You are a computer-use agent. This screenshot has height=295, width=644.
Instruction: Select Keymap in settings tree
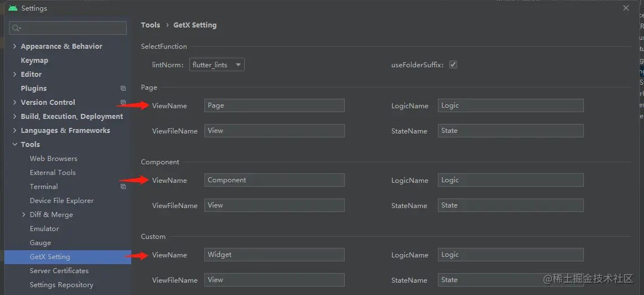coord(34,61)
